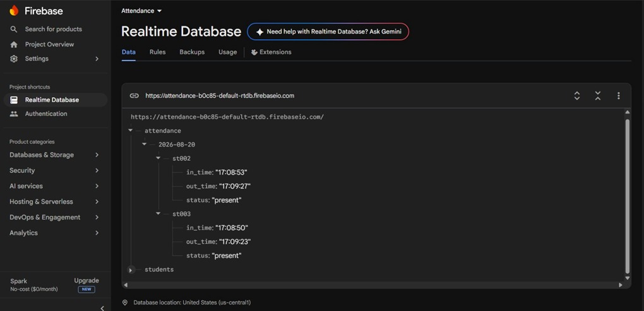
Task: Collapse the sidebar with the chevron icon
Action: click(102, 308)
